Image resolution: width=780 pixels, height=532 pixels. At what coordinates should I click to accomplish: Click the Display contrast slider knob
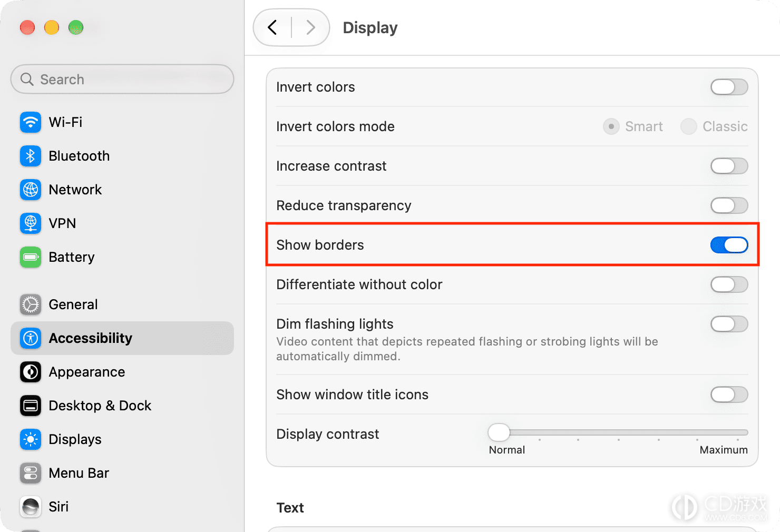[499, 432]
